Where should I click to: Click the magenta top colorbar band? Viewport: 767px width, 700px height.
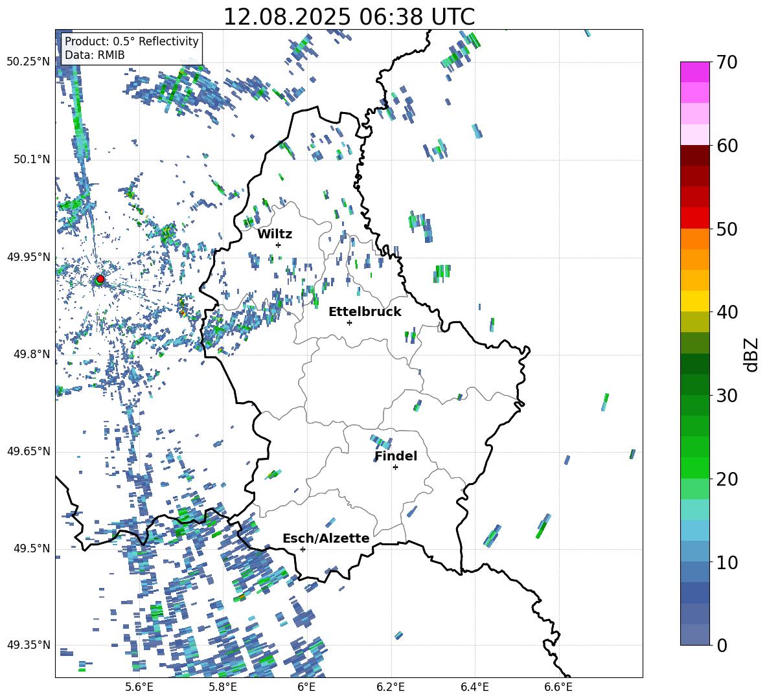[694, 72]
